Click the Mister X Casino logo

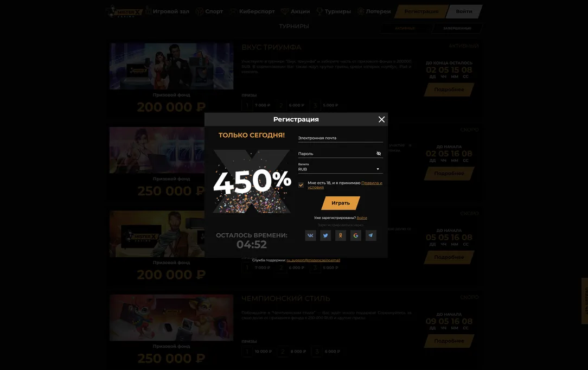pyautogui.click(x=124, y=11)
